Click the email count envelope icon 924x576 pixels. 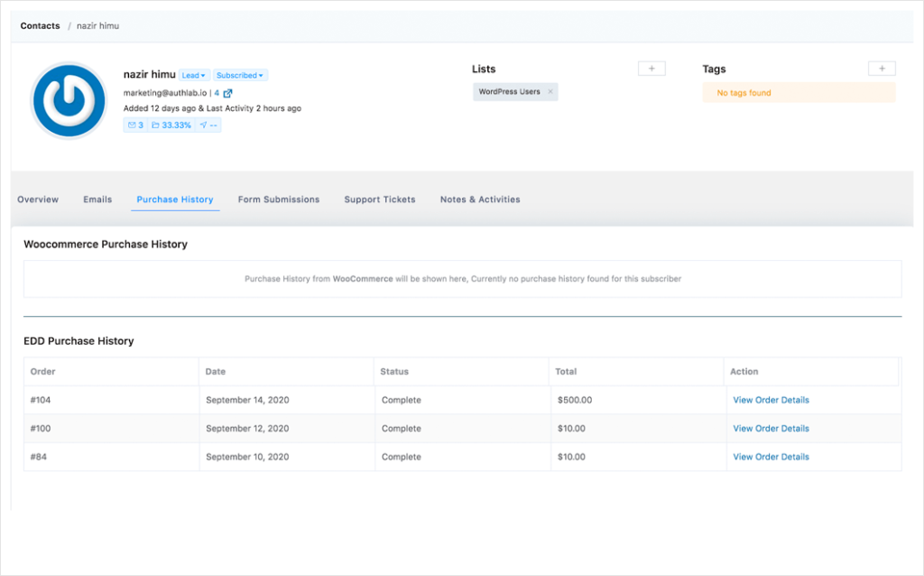pyautogui.click(x=133, y=125)
